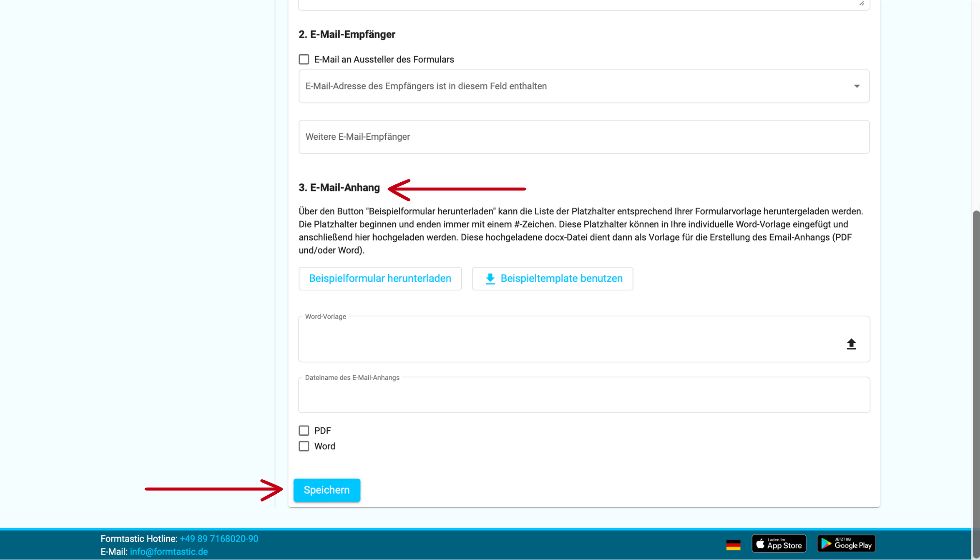This screenshot has width=980, height=560.
Task: Click the upload icon for Word-Vorlage
Action: (x=851, y=343)
